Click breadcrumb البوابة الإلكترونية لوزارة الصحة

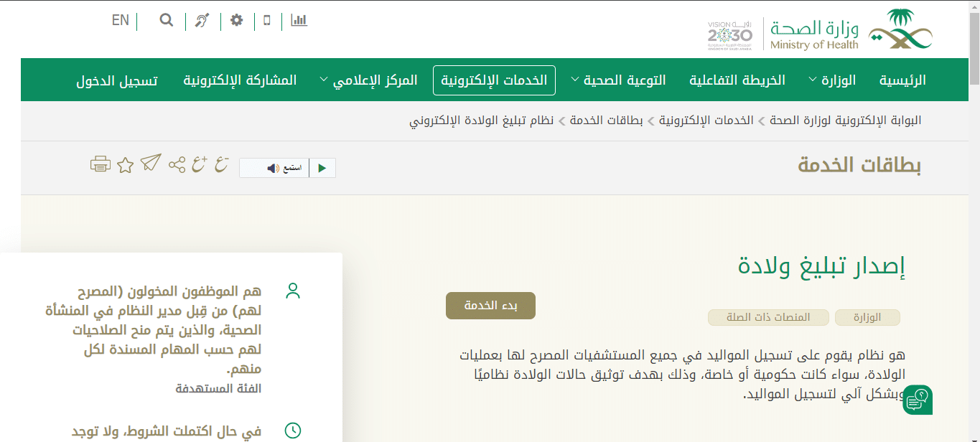click(x=846, y=120)
